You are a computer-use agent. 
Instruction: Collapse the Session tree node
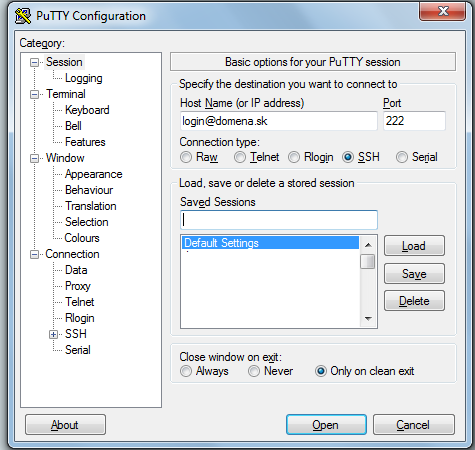click(34, 62)
